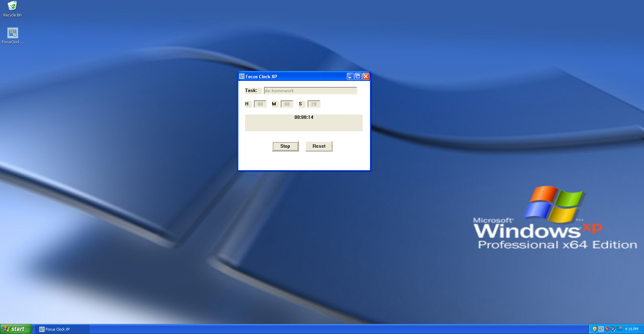Open the red shield security alert tray icon

[x=607, y=329]
